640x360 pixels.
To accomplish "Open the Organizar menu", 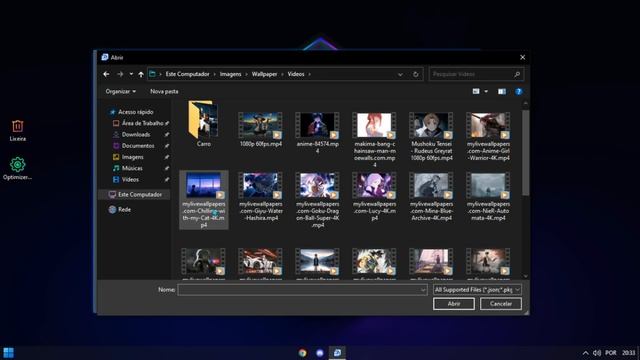I will point(120,91).
